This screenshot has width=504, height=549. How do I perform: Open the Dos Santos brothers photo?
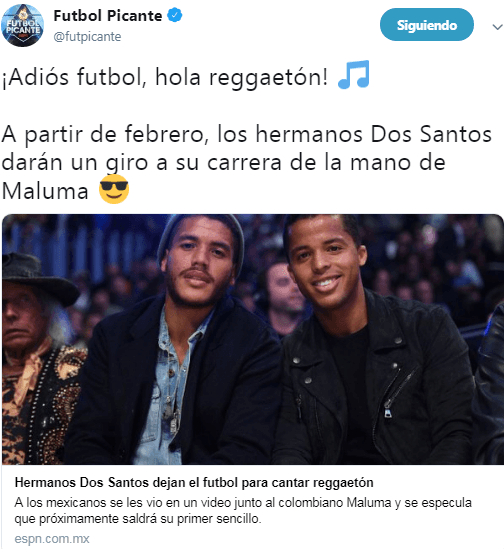click(253, 339)
